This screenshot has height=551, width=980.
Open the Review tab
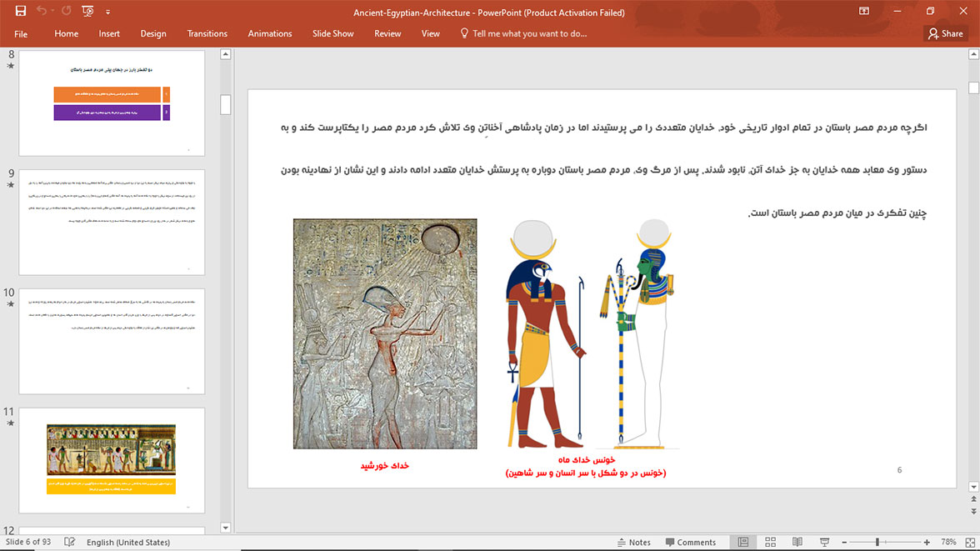(387, 34)
